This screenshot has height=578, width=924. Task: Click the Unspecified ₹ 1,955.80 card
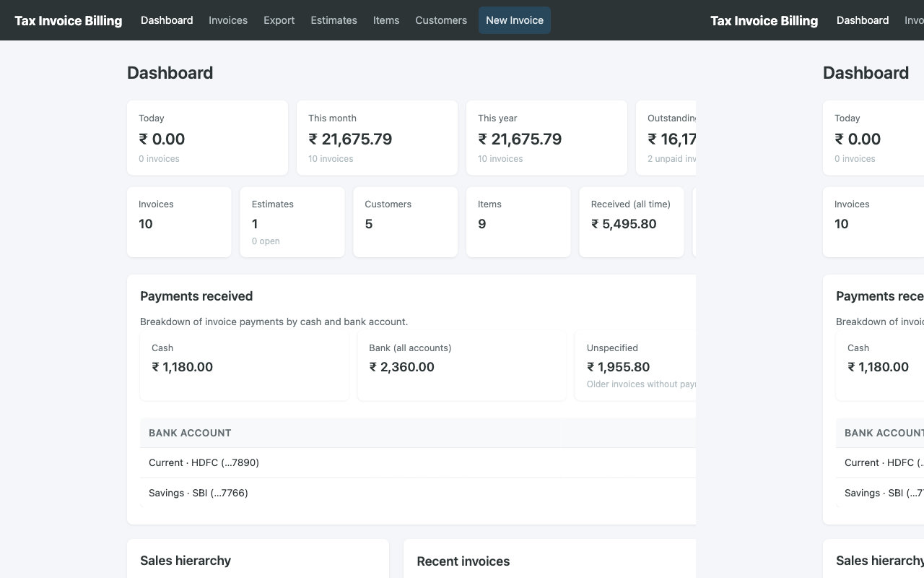[636, 366]
